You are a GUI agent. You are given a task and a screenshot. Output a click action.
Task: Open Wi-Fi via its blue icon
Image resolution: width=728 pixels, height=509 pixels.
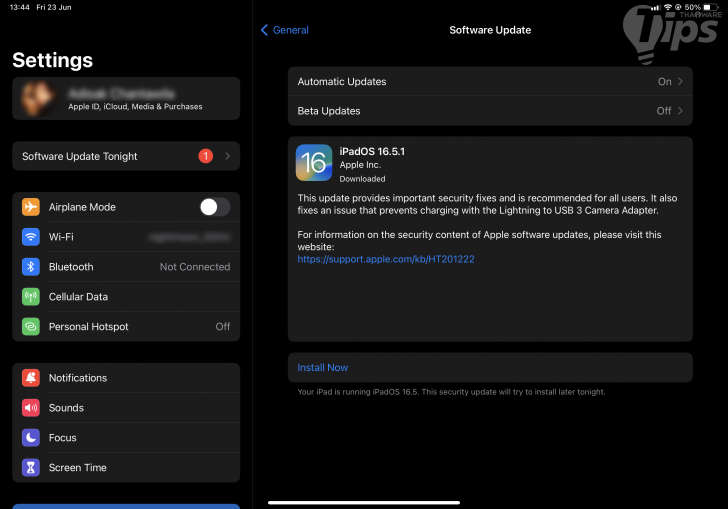coord(31,237)
